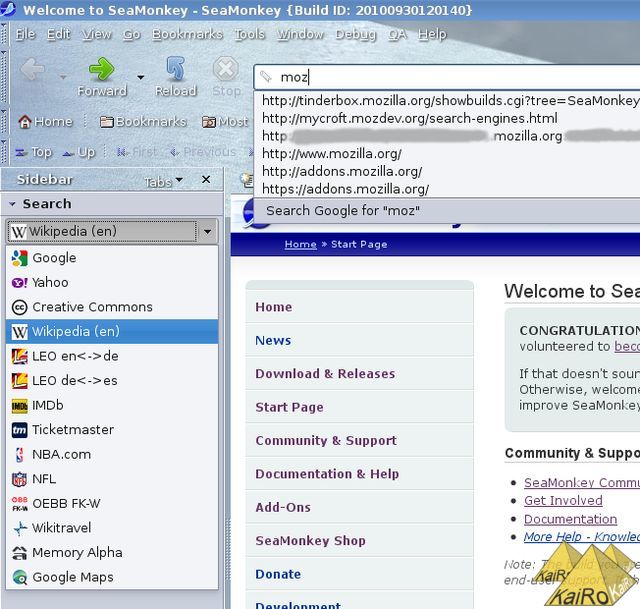
Task: Click Search Google for "moz" entry
Action: coord(447,211)
